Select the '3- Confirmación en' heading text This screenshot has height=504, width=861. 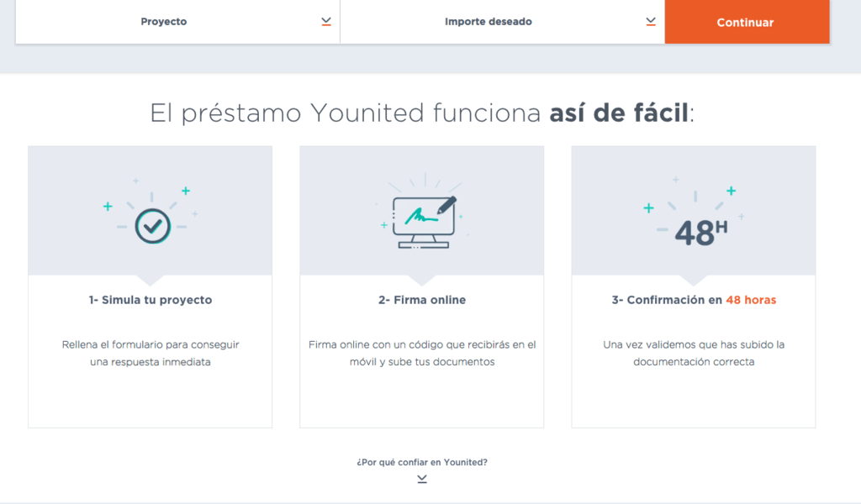[667, 300]
